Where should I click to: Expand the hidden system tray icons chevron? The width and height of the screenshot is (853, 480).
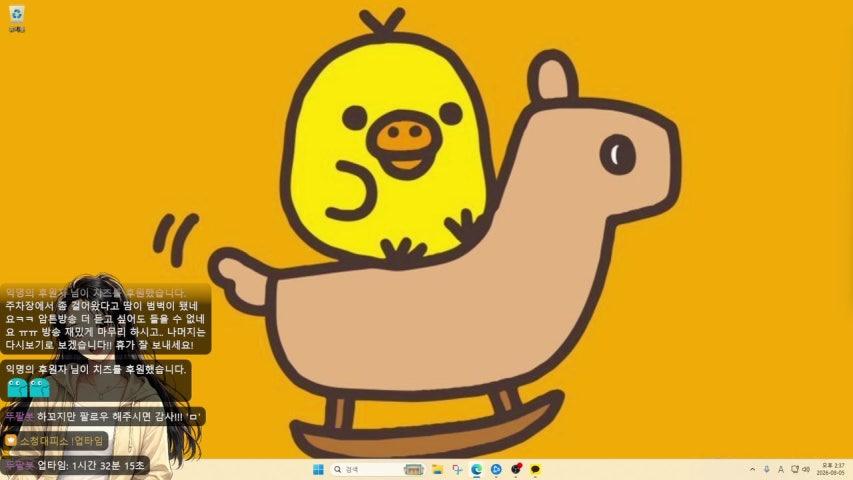(752, 469)
